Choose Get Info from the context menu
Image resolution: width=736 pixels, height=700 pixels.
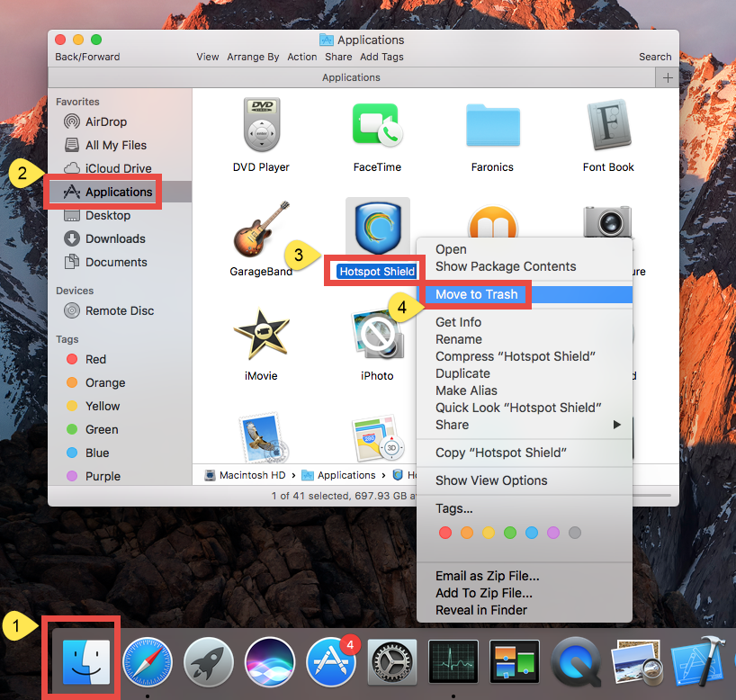pos(458,321)
